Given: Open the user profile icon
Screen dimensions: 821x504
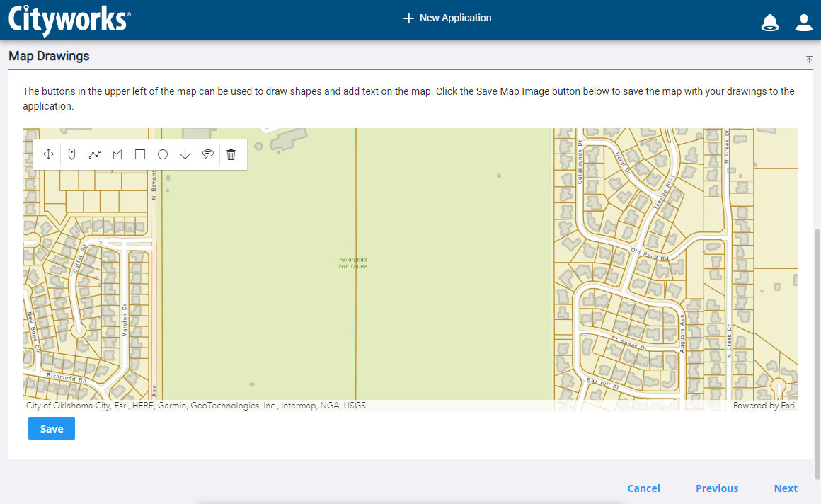Looking at the screenshot, I should [803, 23].
